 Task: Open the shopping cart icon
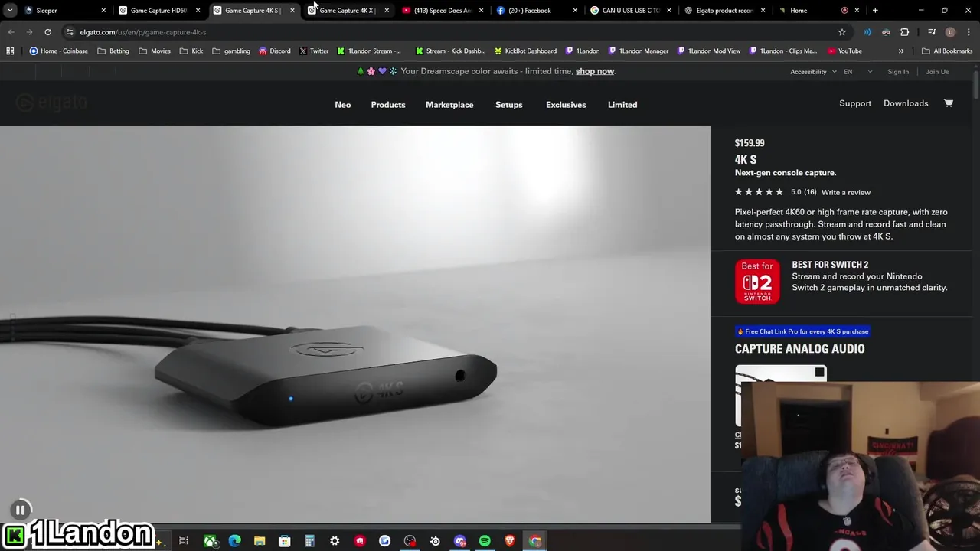tap(949, 103)
